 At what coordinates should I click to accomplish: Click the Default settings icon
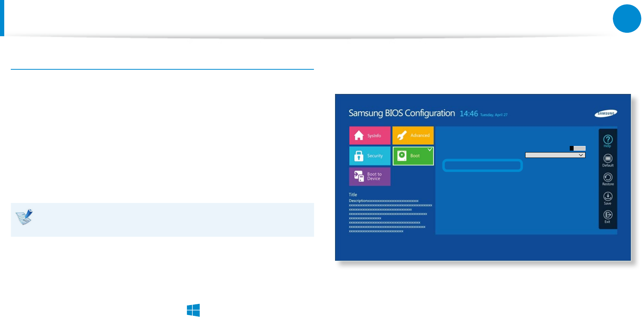[608, 160]
